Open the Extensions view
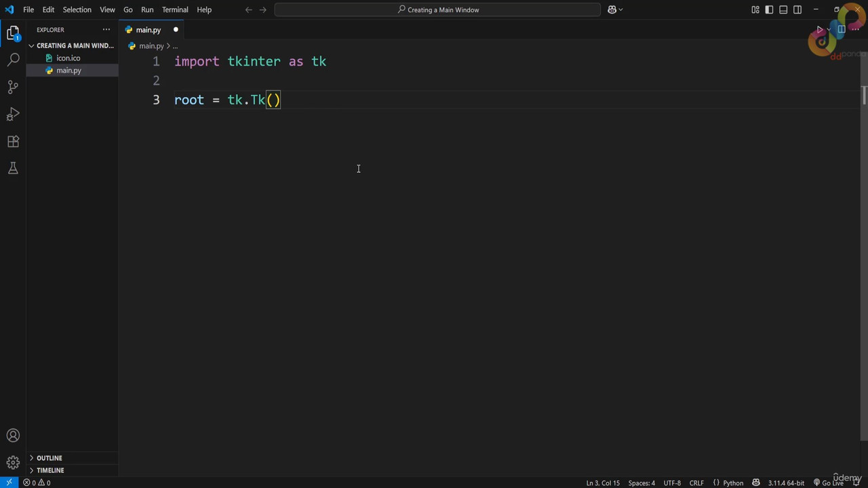The image size is (868, 488). [13, 141]
